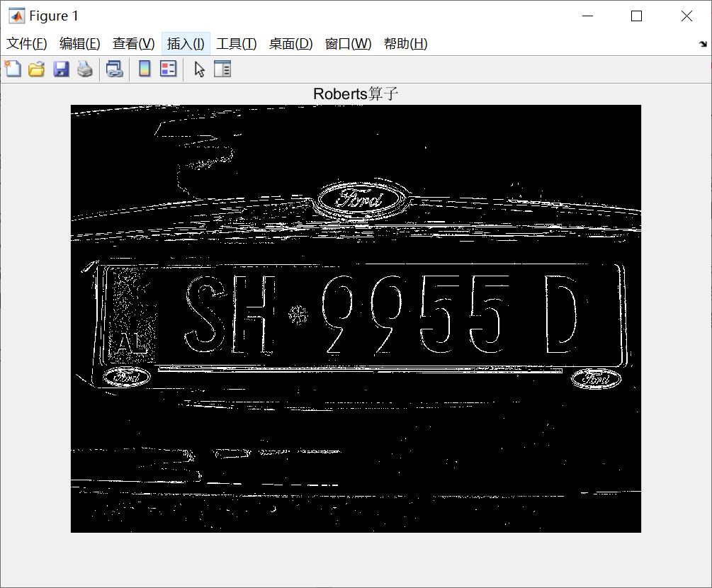This screenshot has width=712, height=588.
Task: Print the figure using the printer icon
Action: coord(85,69)
